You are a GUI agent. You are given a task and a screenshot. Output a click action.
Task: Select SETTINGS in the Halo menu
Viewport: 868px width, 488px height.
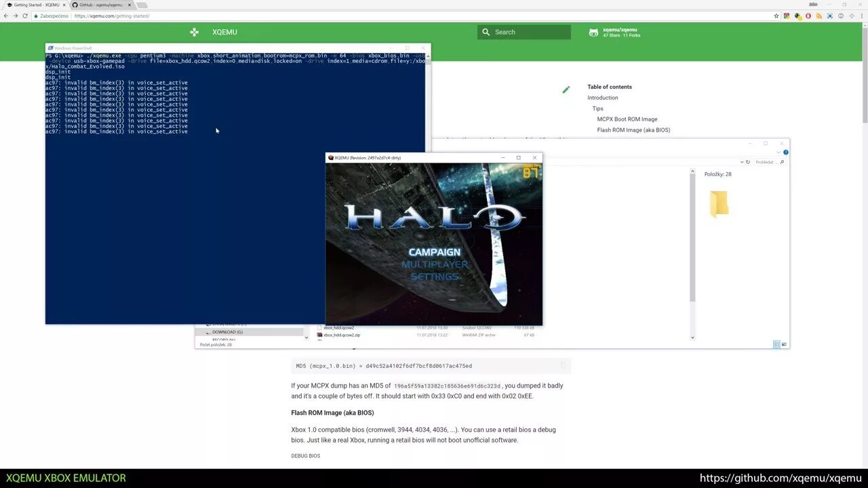(434, 277)
